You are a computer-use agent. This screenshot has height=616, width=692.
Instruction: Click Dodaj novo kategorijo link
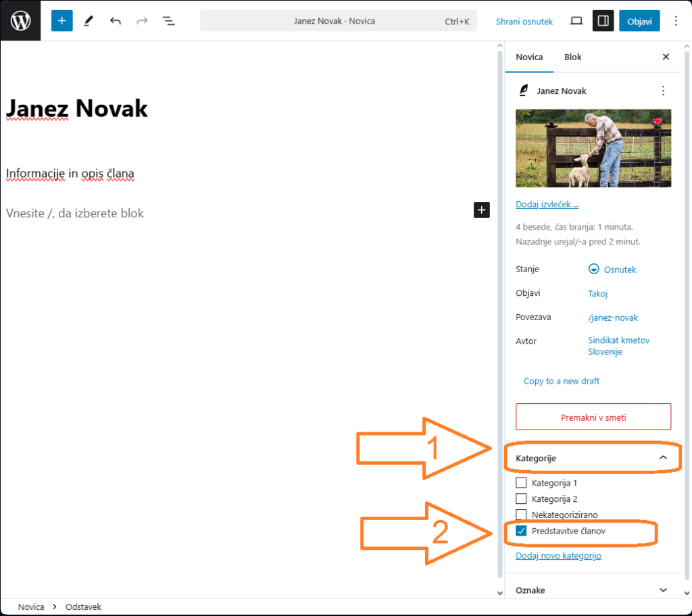558,556
